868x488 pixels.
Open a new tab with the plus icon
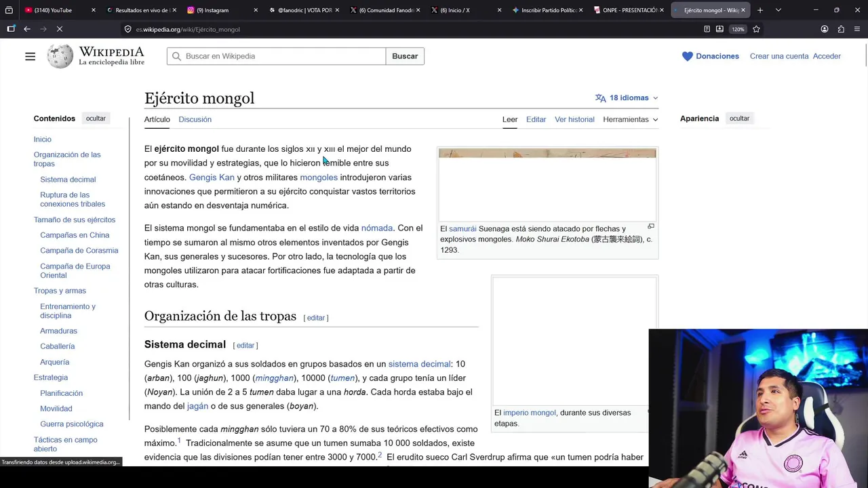click(760, 10)
